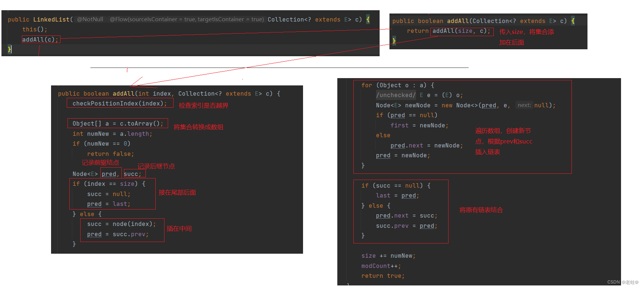
Task: Click the 'if (succ == null) {' condition
Action: pyautogui.click(x=396, y=185)
